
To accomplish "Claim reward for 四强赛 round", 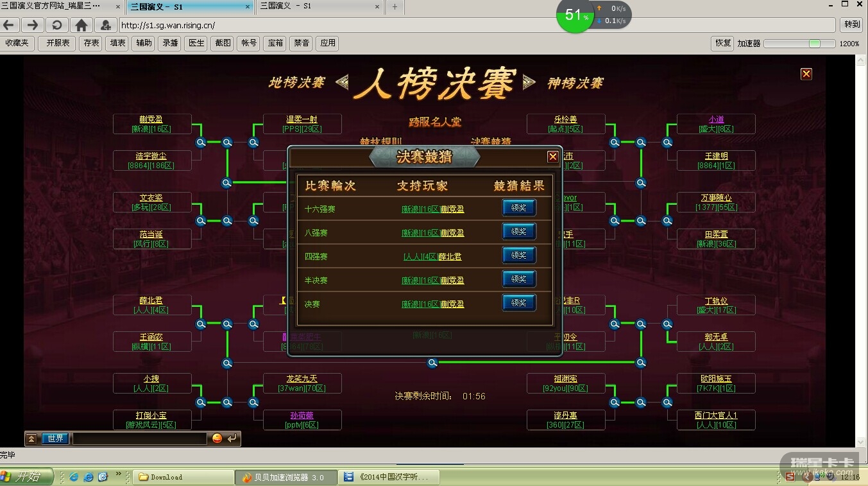I will click(x=518, y=256).
